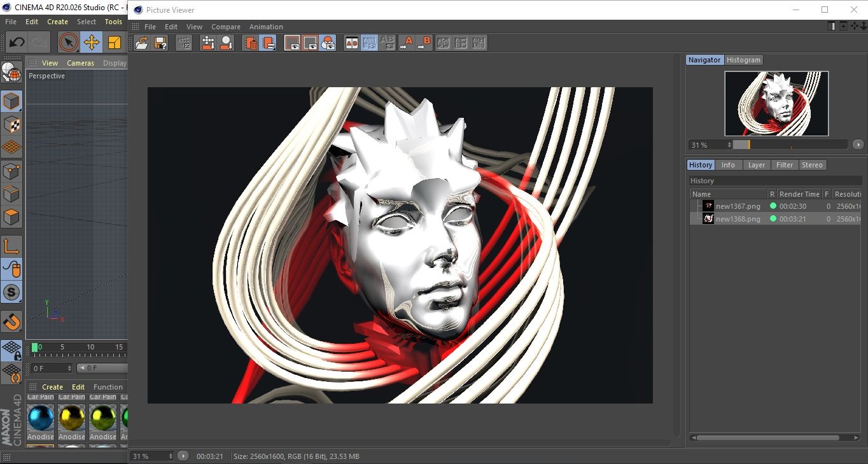Open Picture Viewer Edit menu
868x464 pixels.
(x=171, y=27)
